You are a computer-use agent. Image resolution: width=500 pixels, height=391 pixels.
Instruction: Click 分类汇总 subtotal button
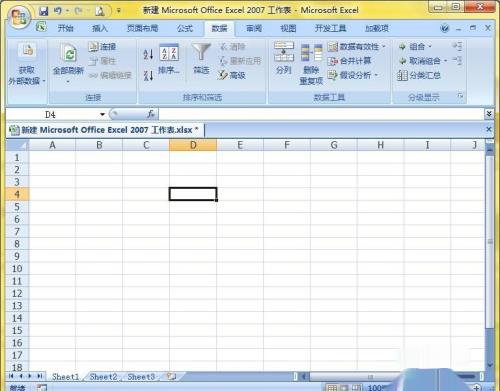click(419, 75)
